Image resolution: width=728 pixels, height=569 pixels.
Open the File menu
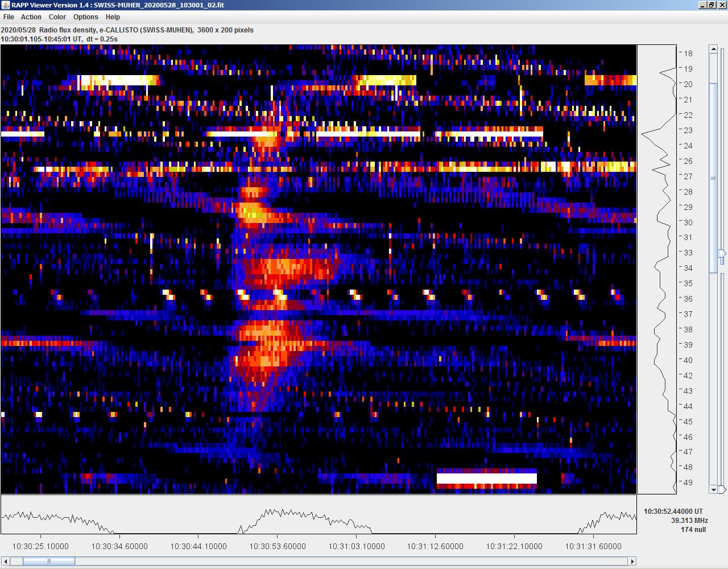[9, 17]
